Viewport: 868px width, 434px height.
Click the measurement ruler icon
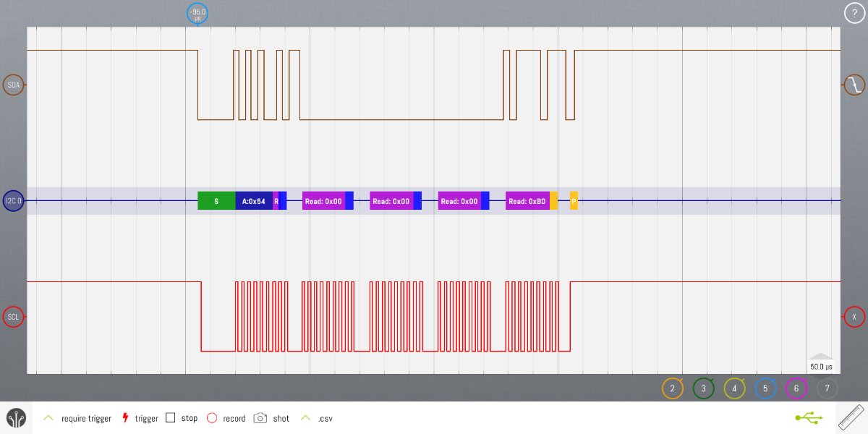coord(851,418)
